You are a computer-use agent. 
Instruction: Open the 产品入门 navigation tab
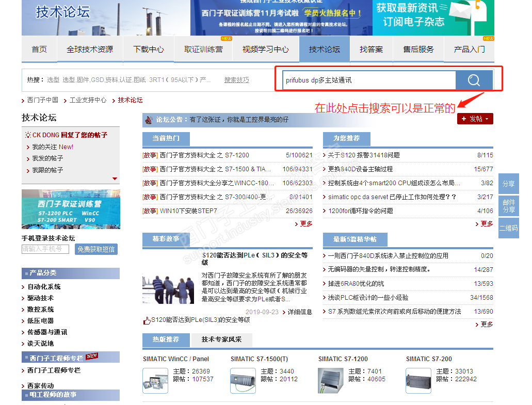469,49
